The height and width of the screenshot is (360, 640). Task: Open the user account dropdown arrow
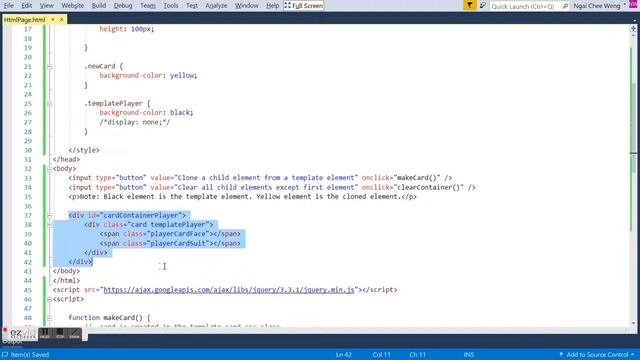click(x=625, y=5)
